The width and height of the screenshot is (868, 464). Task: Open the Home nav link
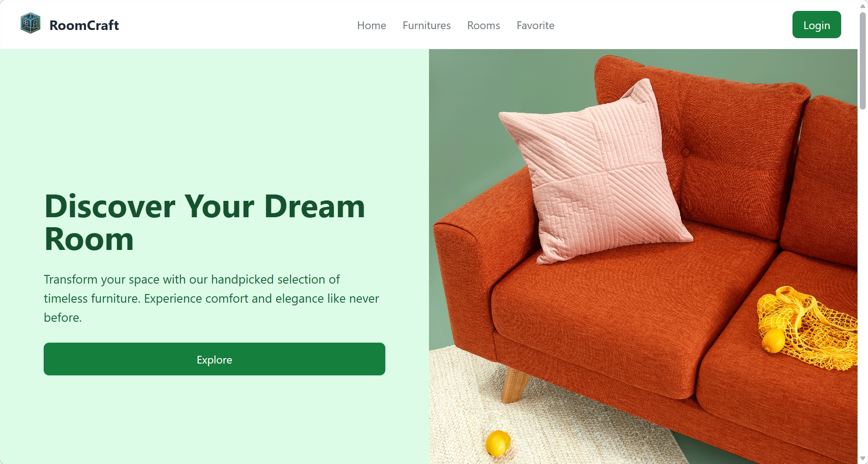pos(372,25)
